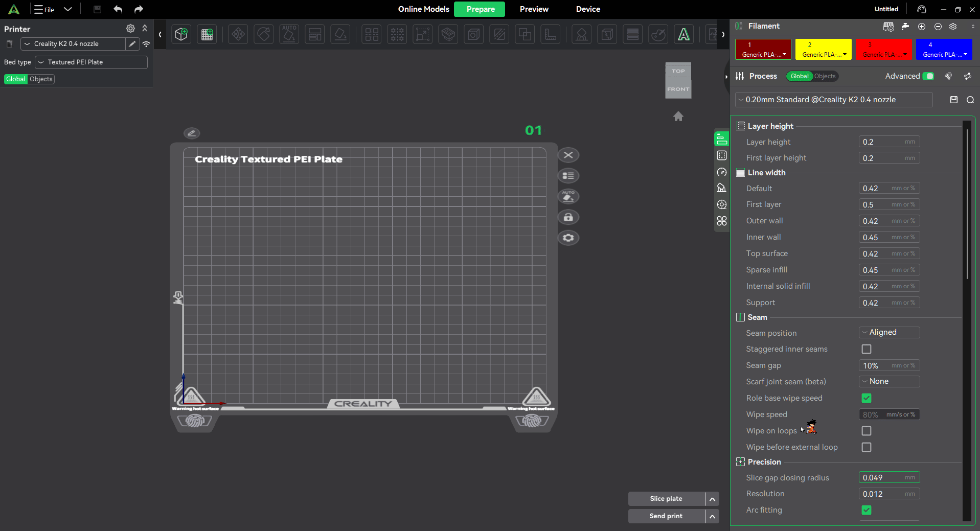
Task: Select the Text tool 'A' icon
Action: (683, 34)
